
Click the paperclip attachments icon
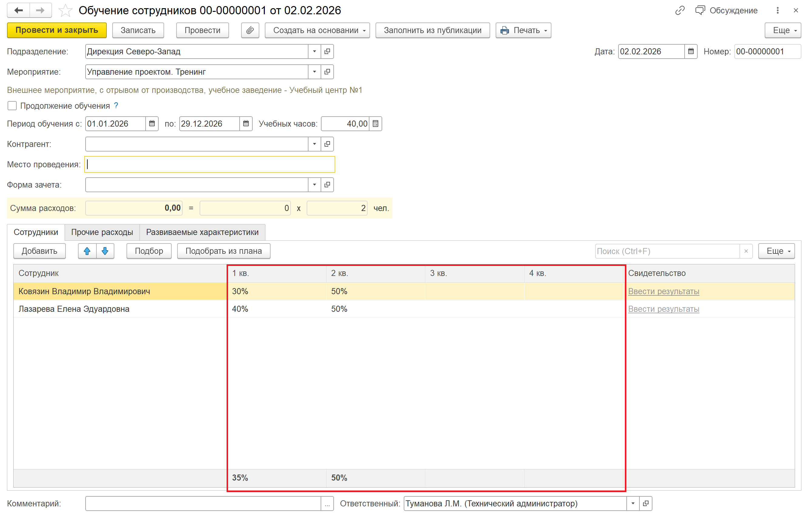(x=250, y=30)
